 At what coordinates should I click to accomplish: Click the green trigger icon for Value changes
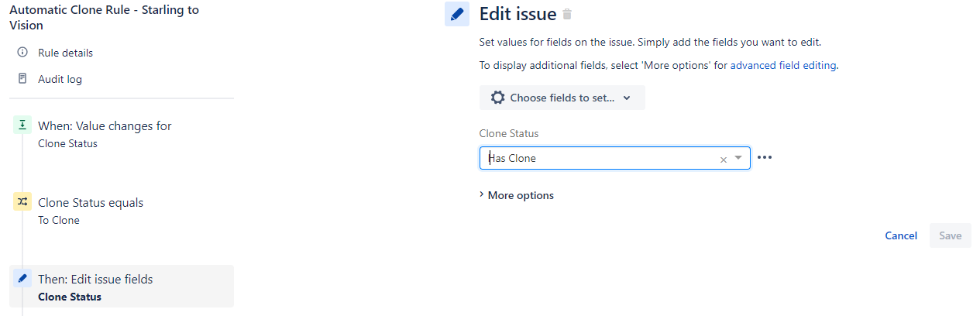[x=22, y=125]
